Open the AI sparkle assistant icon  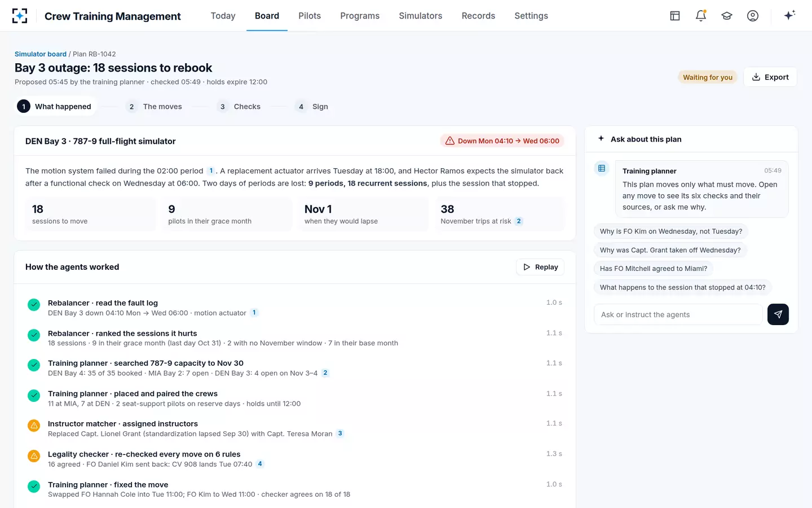789,15
